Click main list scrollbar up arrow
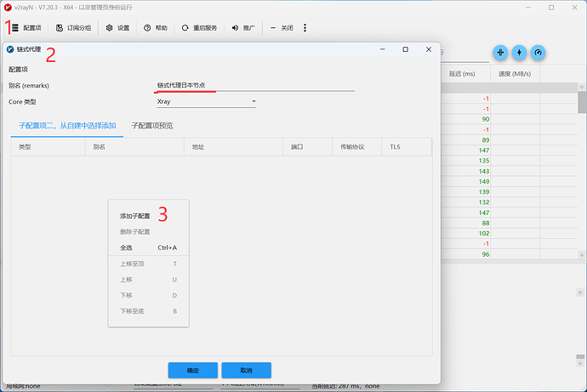 [581, 87]
